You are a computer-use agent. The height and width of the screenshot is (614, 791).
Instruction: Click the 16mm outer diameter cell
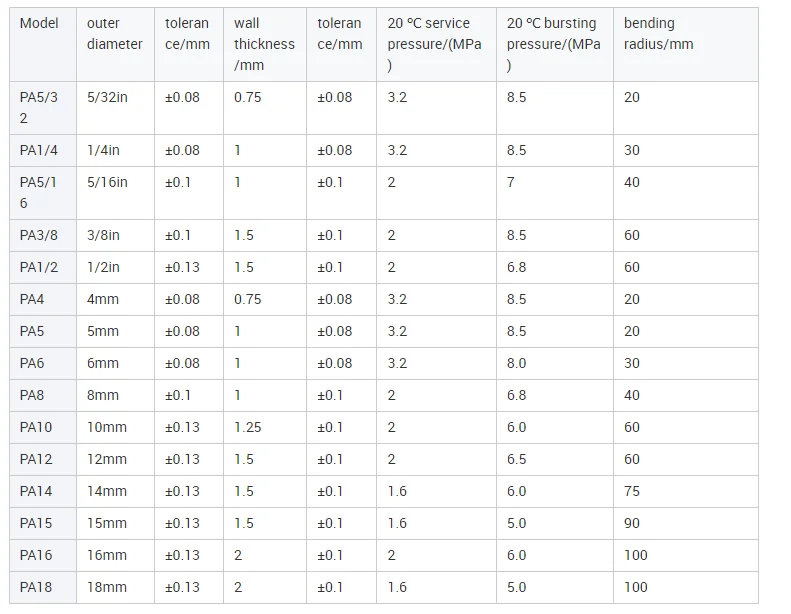107,555
